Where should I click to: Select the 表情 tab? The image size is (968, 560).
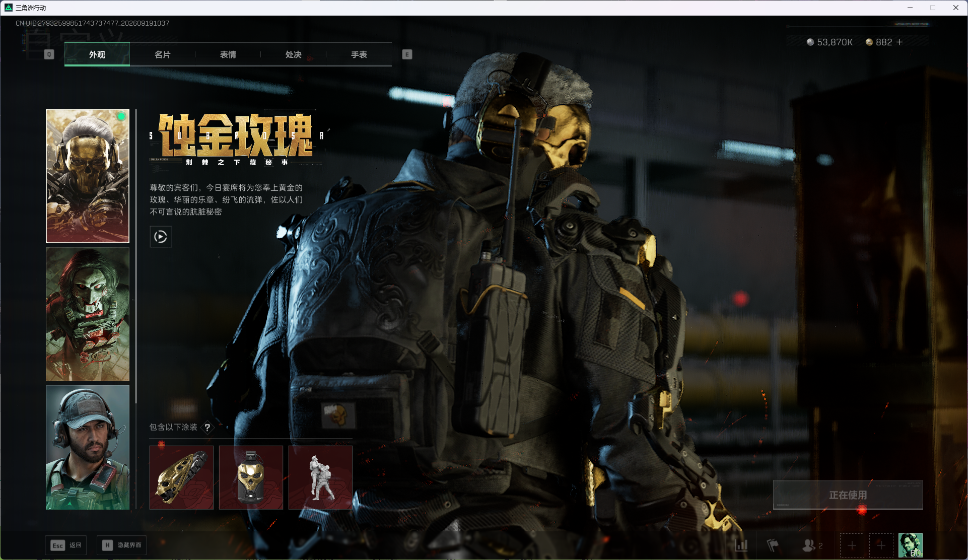(228, 54)
